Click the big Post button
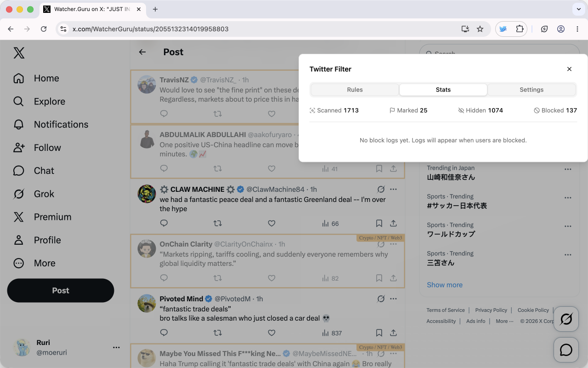 (61, 290)
